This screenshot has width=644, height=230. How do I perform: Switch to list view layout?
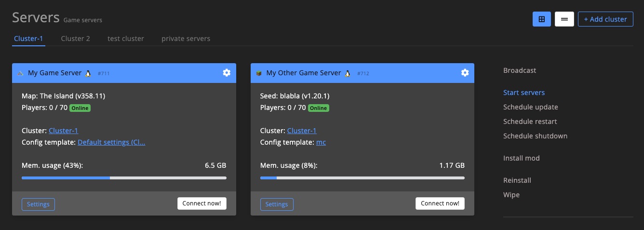564,19
